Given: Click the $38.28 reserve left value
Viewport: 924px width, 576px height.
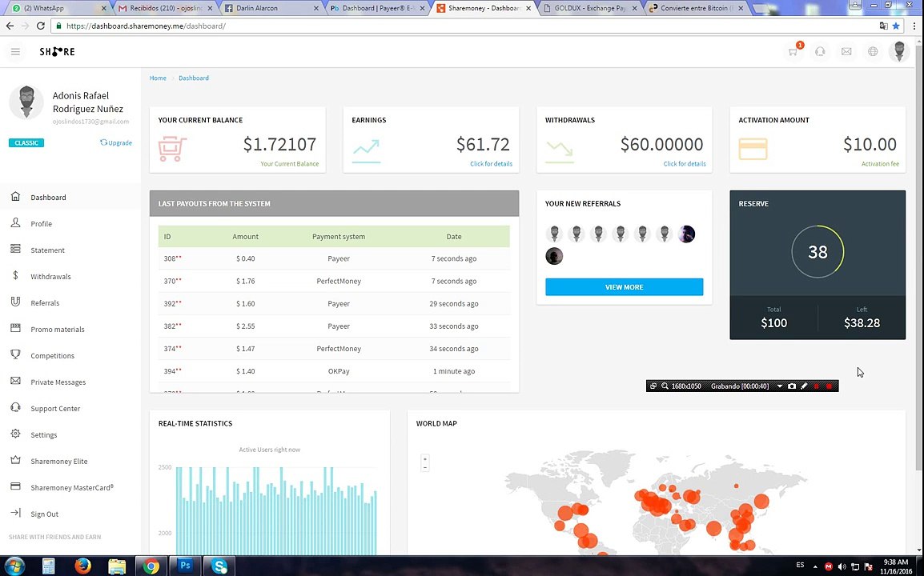Looking at the screenshot, I should tap(862, 322).
